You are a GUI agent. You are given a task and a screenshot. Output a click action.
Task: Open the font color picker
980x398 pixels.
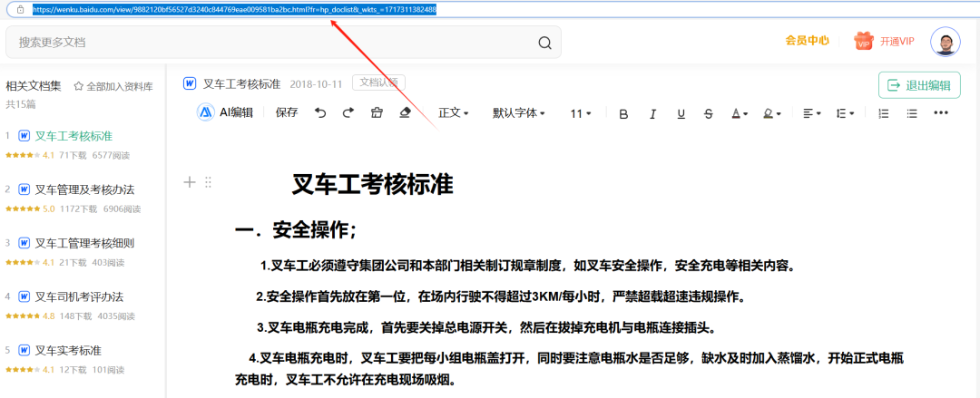[x=740, y=114]
